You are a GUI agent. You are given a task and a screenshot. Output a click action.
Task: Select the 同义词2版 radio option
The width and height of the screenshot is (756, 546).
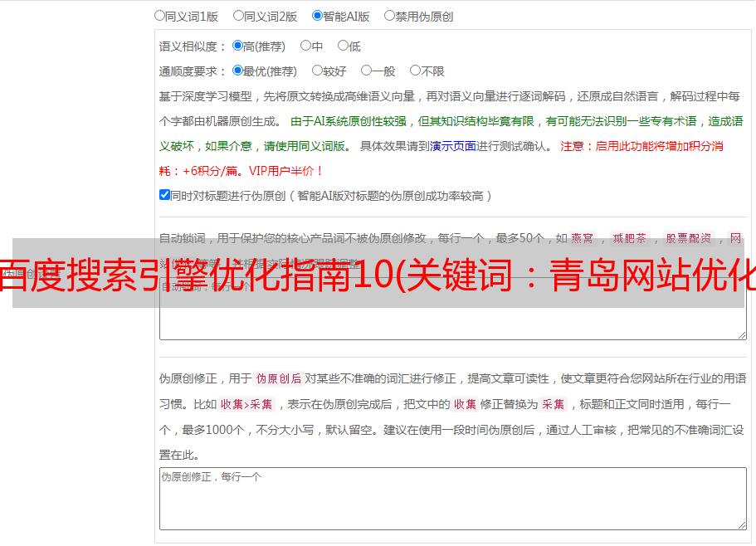tap(238, 16)
